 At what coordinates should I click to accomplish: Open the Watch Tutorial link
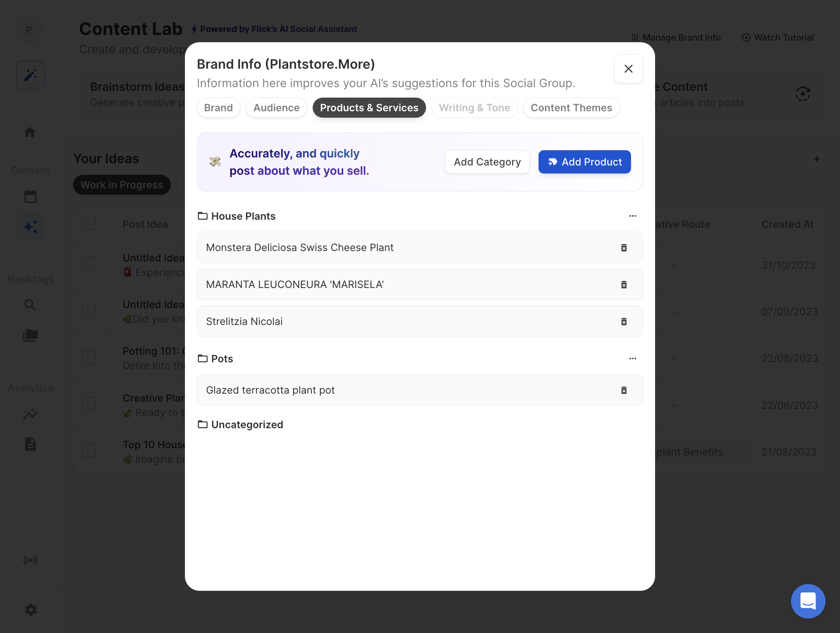[778, 37]
